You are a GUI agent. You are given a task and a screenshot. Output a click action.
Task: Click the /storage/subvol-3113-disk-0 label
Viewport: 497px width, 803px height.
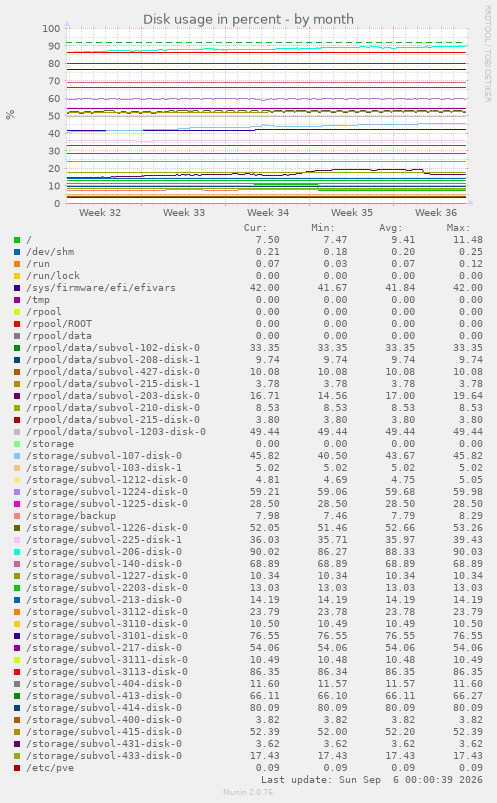tap(107, 671)
